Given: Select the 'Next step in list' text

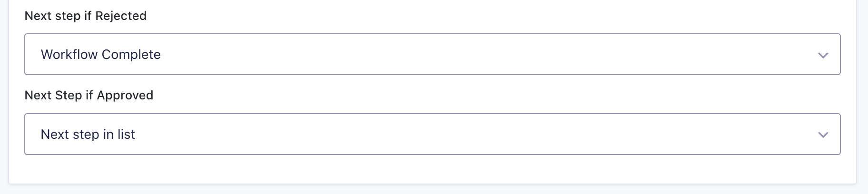Looking at the screenshot, I should point(88,135).
